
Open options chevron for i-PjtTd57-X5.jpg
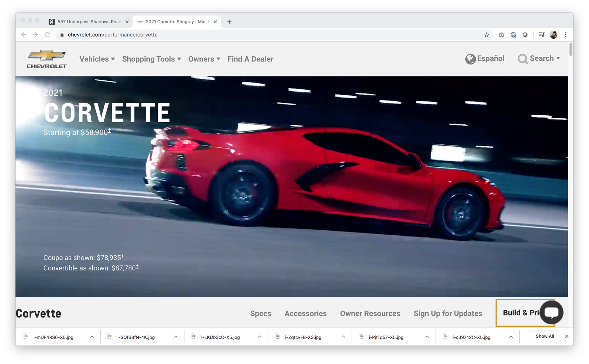pyautogui.click(x=427, y=337)
